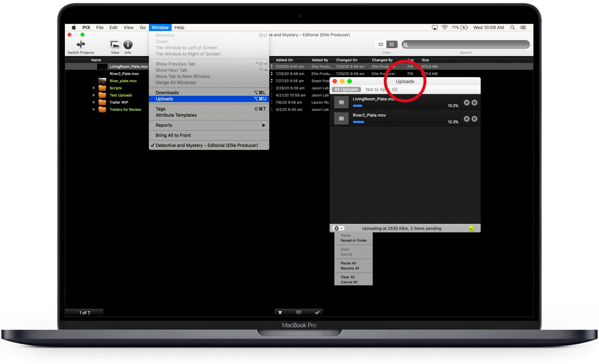
Task: Choose Pause All in the gear menu
Action: [x=348, y=263]
